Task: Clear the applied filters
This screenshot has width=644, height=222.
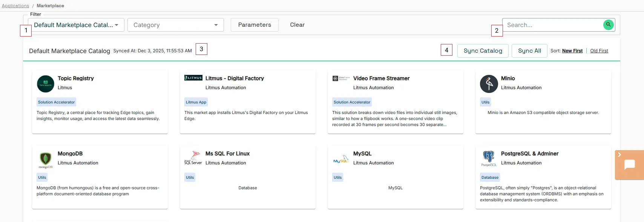Action: pos(297,25)
